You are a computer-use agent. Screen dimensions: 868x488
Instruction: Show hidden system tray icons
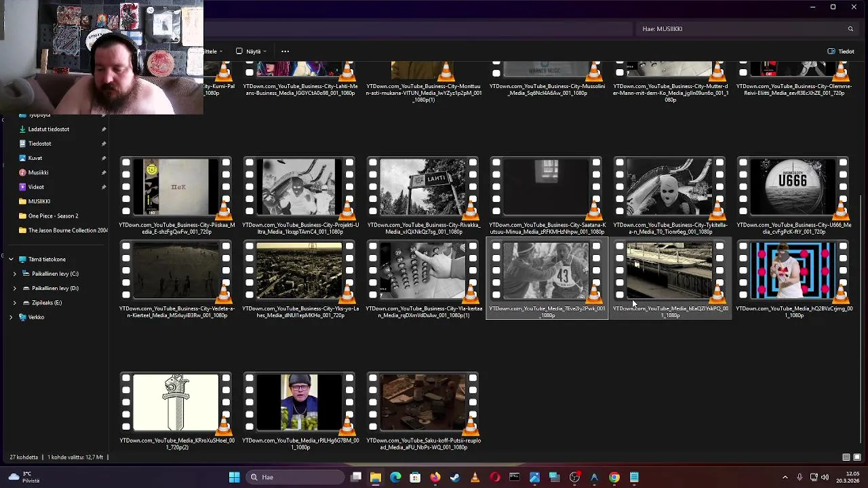pyautogui.click(x=785, y=477)
